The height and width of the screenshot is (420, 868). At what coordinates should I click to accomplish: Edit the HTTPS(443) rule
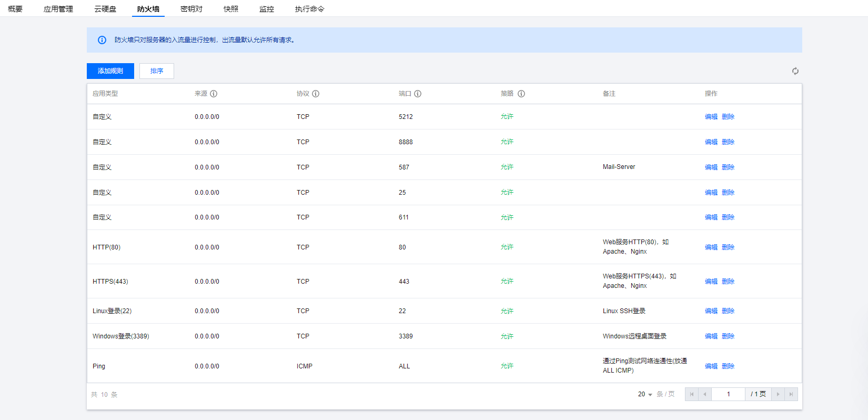[x=711, y=282]
